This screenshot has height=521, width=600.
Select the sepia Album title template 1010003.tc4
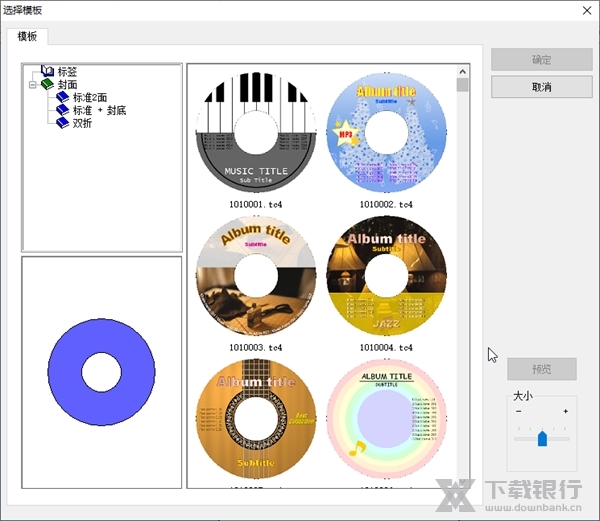click(x=256, y=275)
